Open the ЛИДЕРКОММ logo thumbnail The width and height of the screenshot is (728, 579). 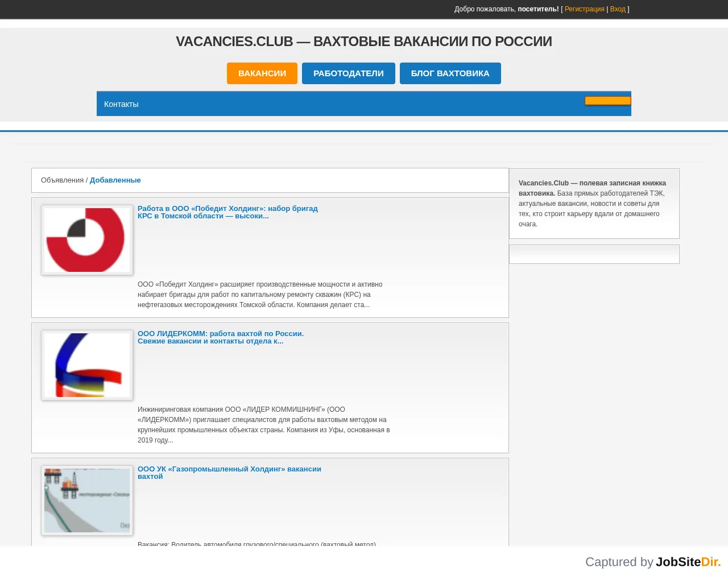(x=87, y=365)
